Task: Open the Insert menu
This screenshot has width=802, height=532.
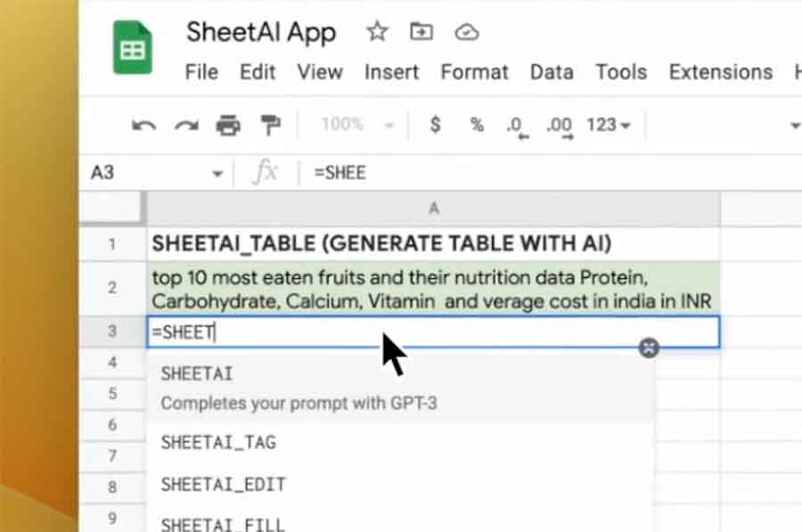Action: coord(391,72)
